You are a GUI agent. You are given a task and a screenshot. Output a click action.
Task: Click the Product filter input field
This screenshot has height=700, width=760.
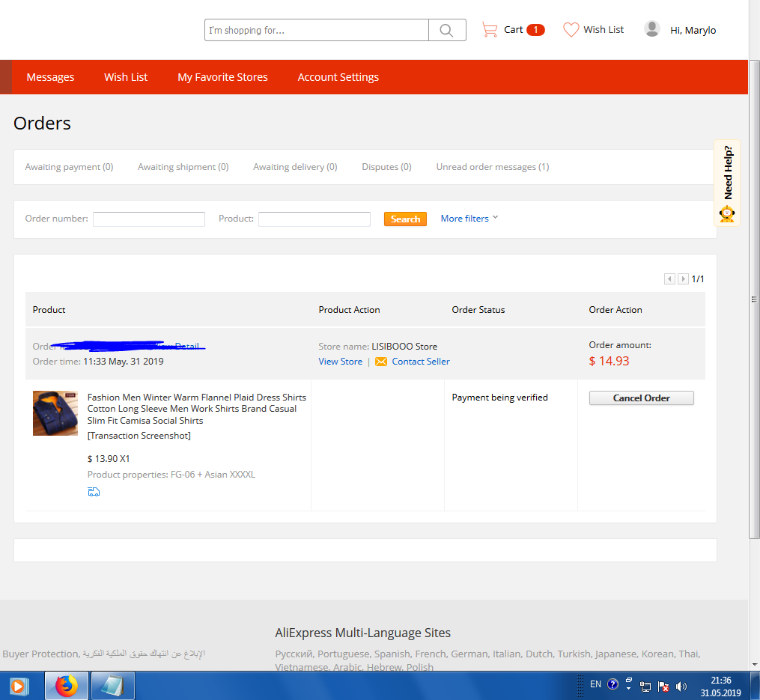point(314,219)
